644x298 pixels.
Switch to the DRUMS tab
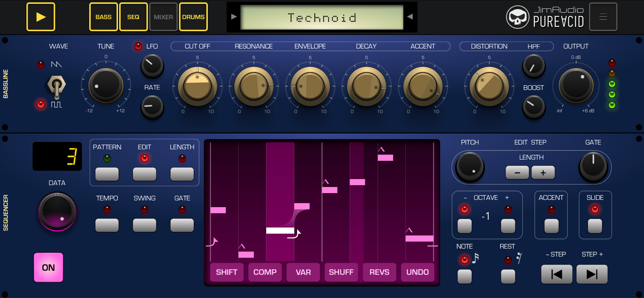(x=193, y=17)
